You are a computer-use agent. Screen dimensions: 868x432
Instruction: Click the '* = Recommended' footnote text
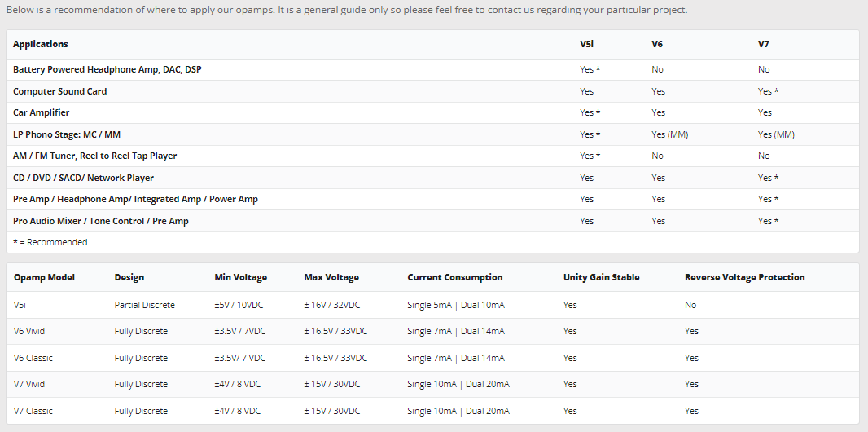(x=50, y=242)
